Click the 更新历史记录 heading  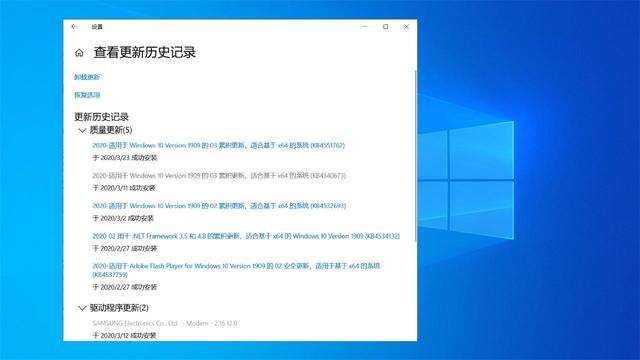tap(101, 117)
